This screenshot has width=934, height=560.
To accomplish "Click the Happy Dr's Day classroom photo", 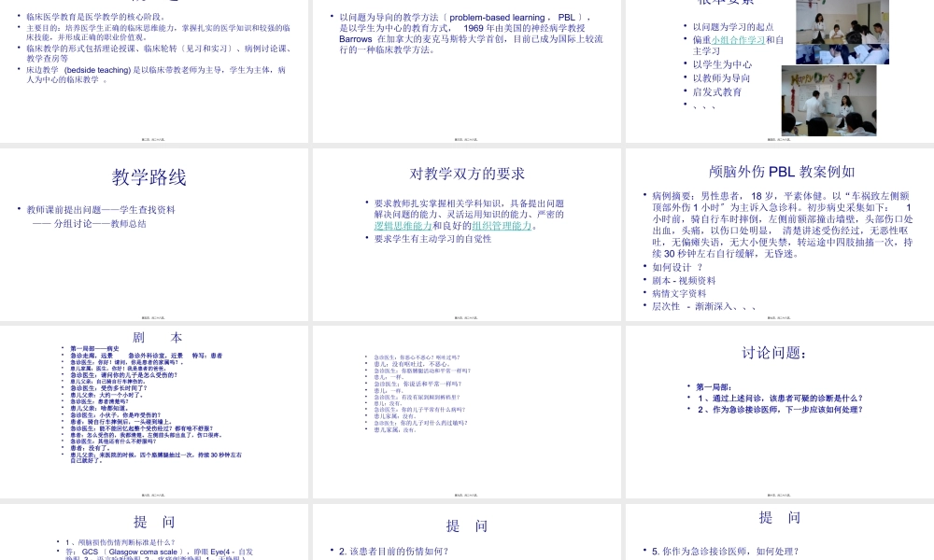I will [x=828, y=97].
